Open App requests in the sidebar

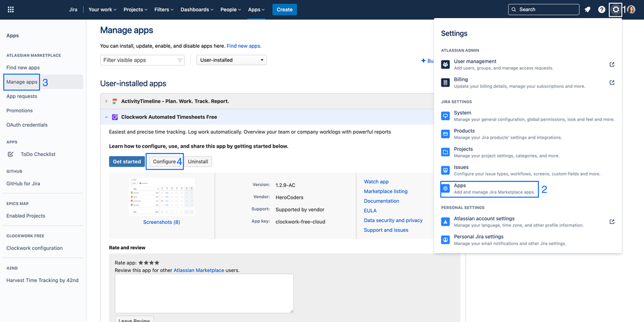22,96
